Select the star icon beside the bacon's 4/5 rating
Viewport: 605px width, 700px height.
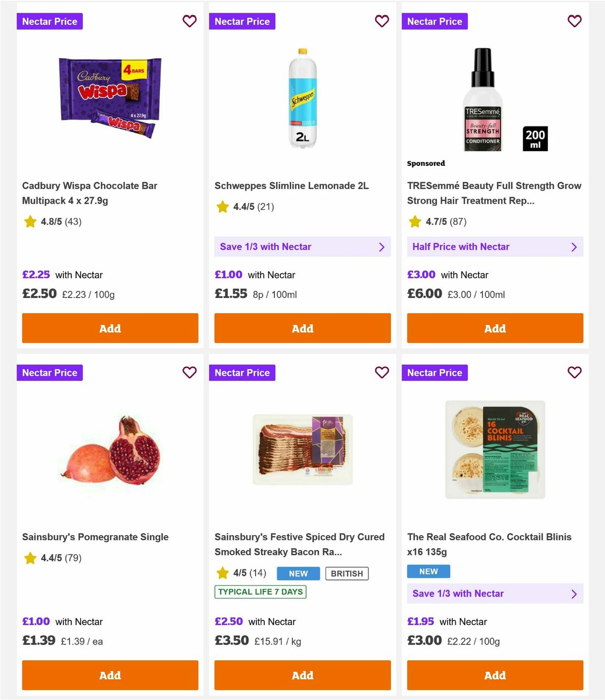pos(222,573)
